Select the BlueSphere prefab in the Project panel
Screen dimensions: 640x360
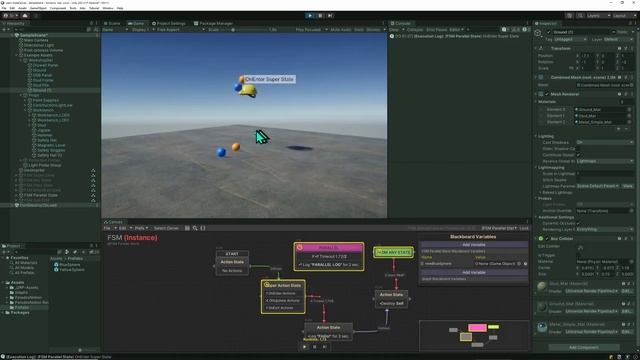(67, 264)
